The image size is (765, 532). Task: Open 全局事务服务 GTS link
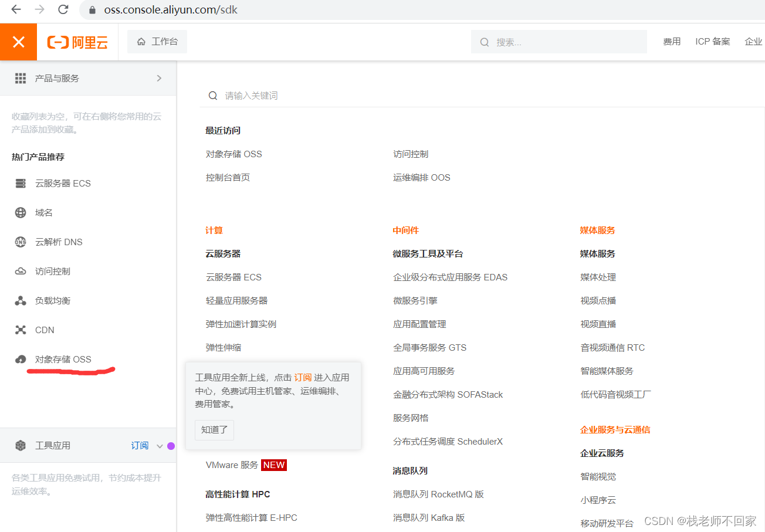pos(430,348)
